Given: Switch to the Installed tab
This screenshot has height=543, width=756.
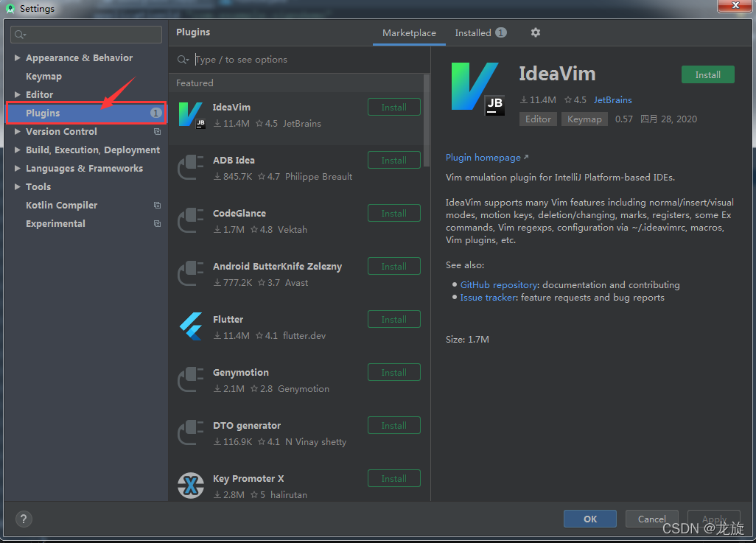Looking at the screenshot, I should (x=480, y=33).
